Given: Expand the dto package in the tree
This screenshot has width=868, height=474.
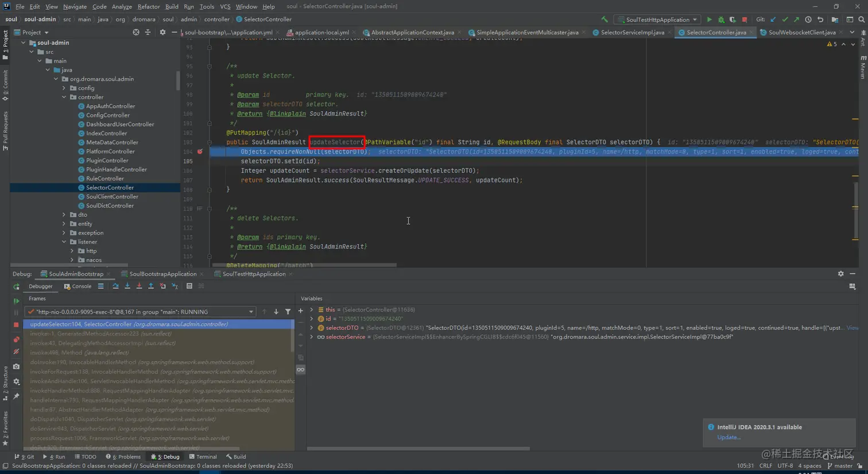Looking at the screenshot, I should click(64, 215).
